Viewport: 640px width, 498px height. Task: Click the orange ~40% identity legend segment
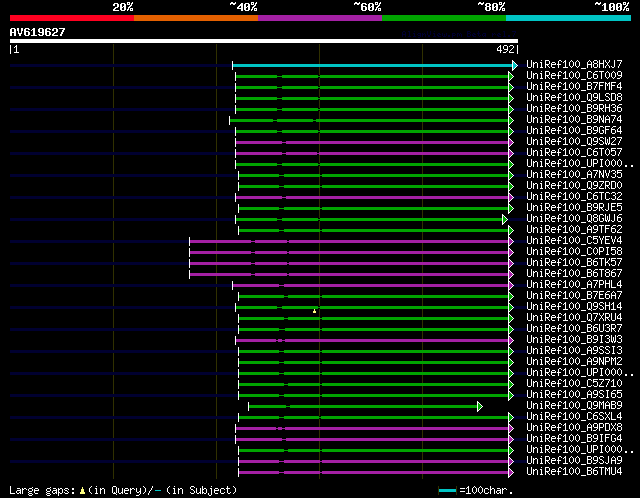[x=196, y=18]
